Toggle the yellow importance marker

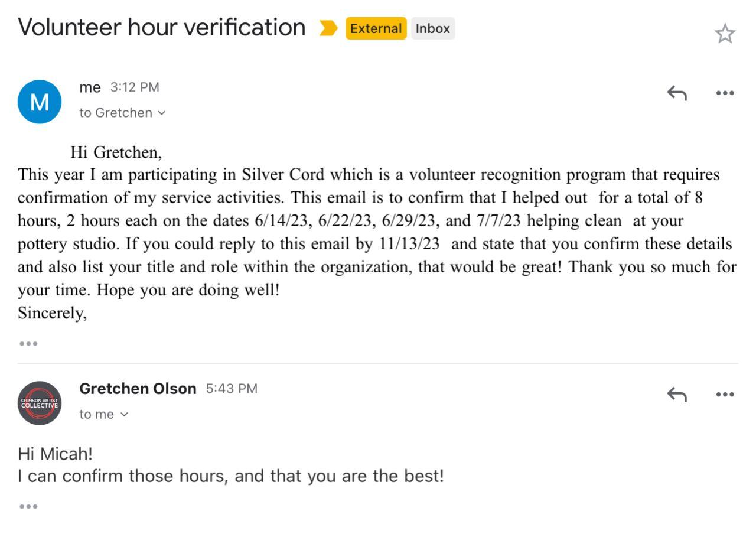point(328,28)
